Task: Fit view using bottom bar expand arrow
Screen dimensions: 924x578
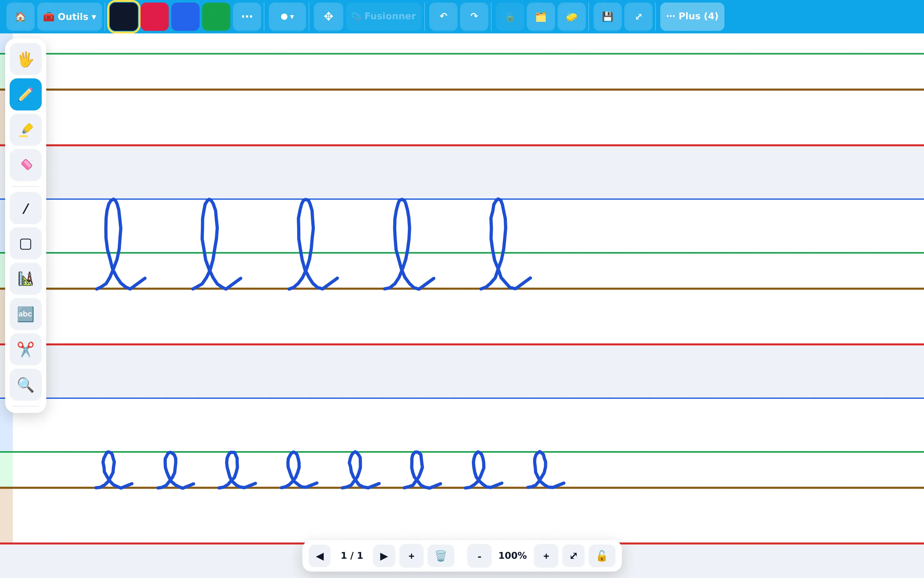Action: click(x=574, y=556)
